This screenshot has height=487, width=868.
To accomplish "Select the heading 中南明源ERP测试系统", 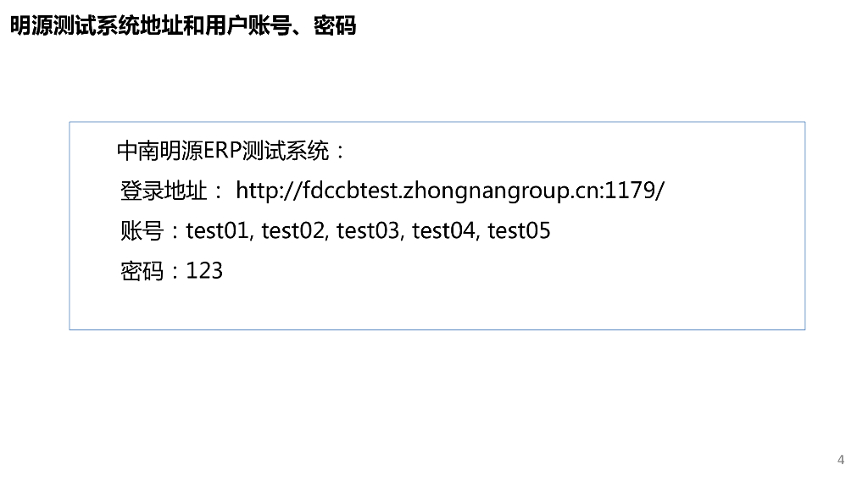I will 231,152.
